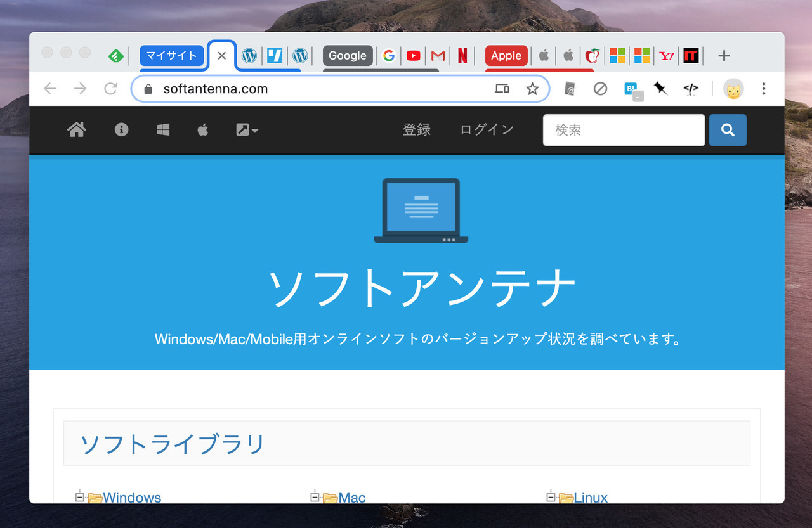The width and height of the screenshot is (812, 528).
Task: Click the Windows logo in site navbar
Action: (163, 130)
